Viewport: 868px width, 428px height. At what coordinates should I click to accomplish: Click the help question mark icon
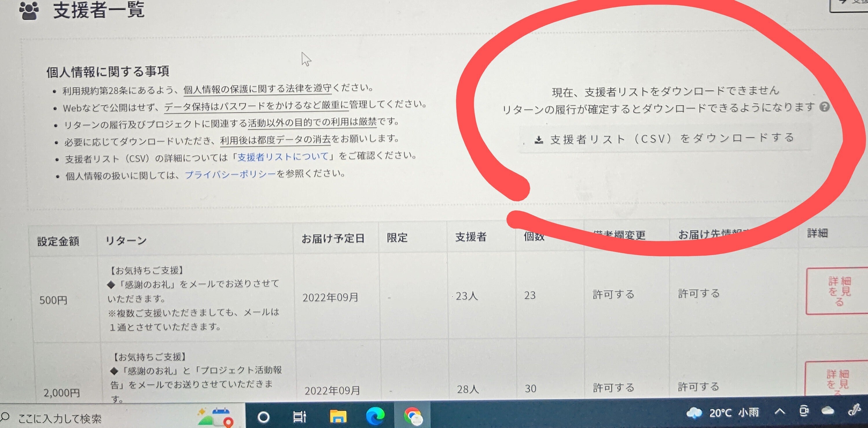pos(824,107)
